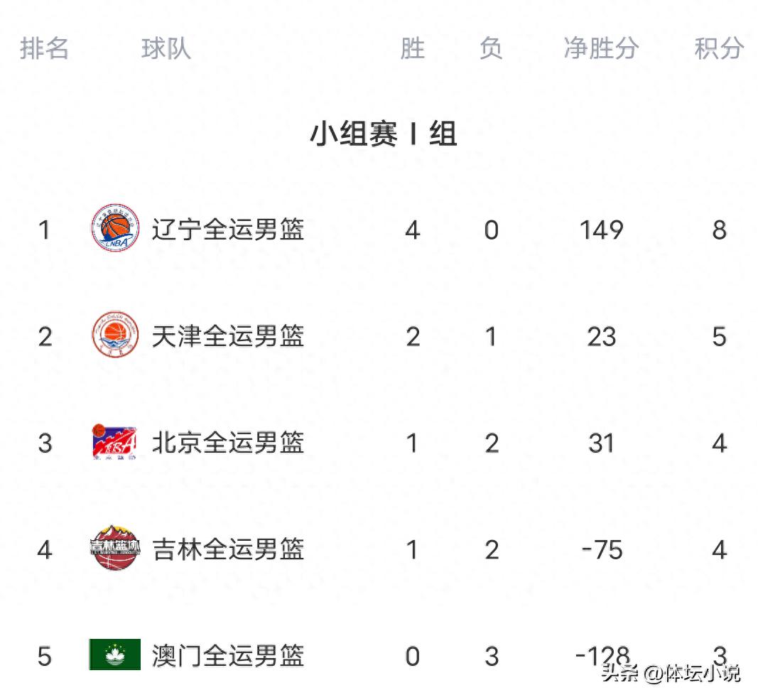Click the Macau flag icon
Image resolution: width=758 pixels, height=700 pixels.
[114, 655]
